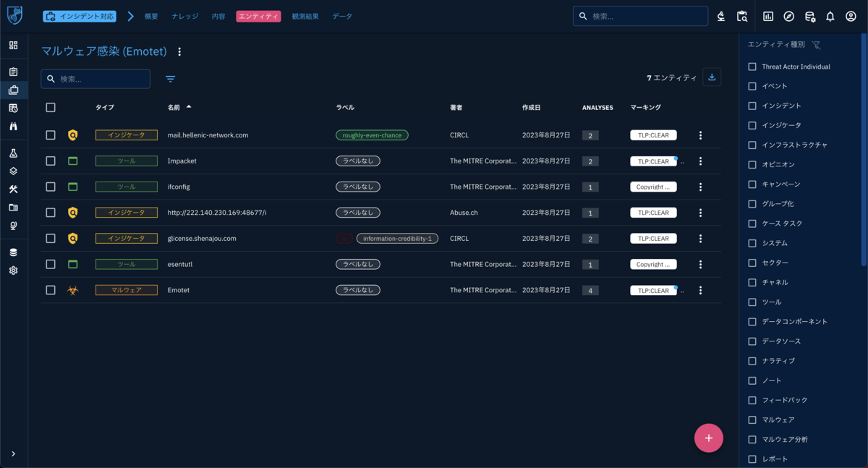The image size is (868, 468).
Task: Focus the entity list search field
Action: [95, 79]
